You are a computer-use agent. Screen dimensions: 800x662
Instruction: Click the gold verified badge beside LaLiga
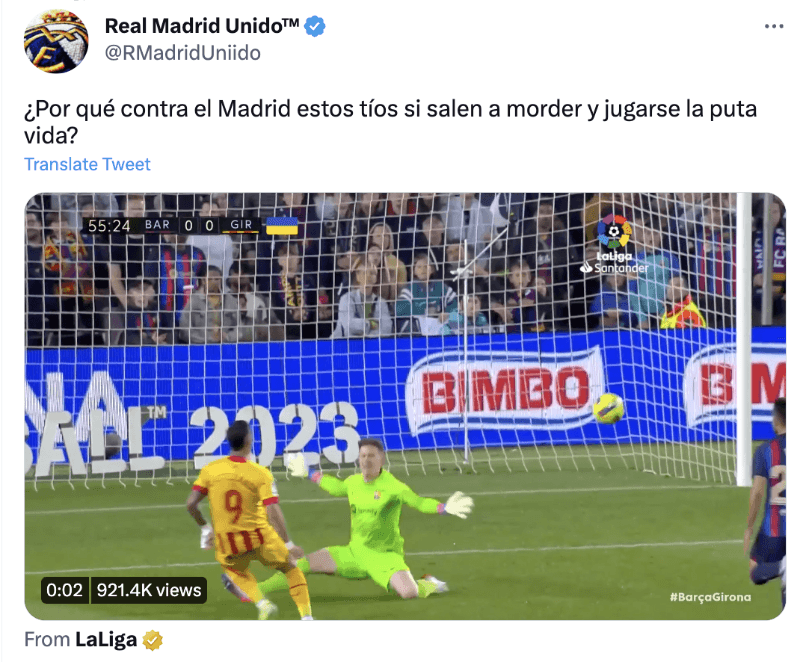coord(153,640)
